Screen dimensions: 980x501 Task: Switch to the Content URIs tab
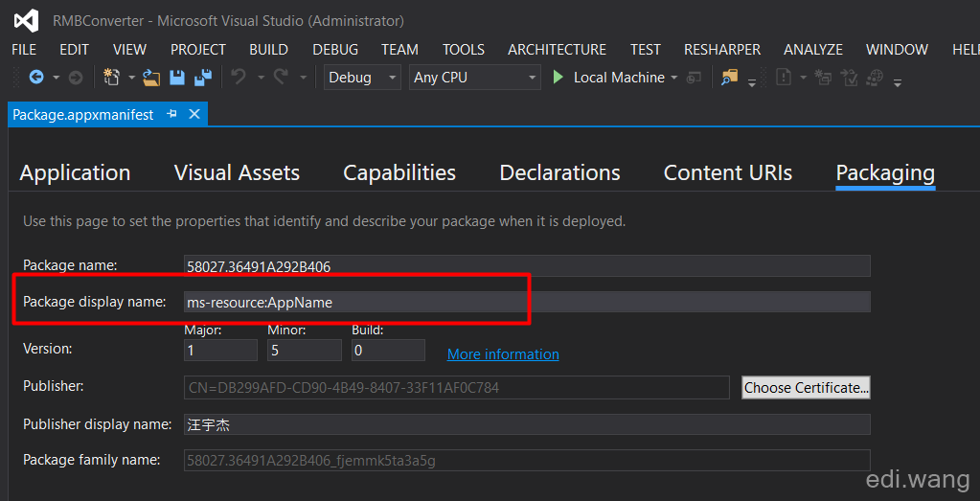[x=728, y=172]
